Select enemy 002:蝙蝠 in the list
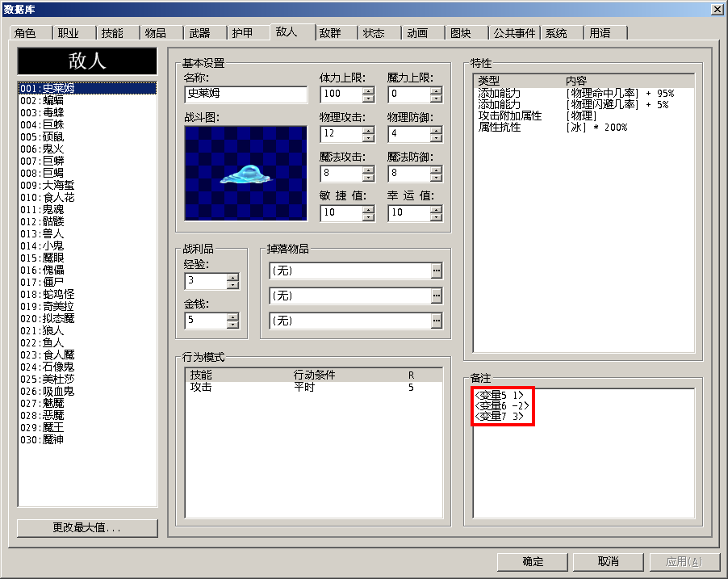 [x=87, y=100]
